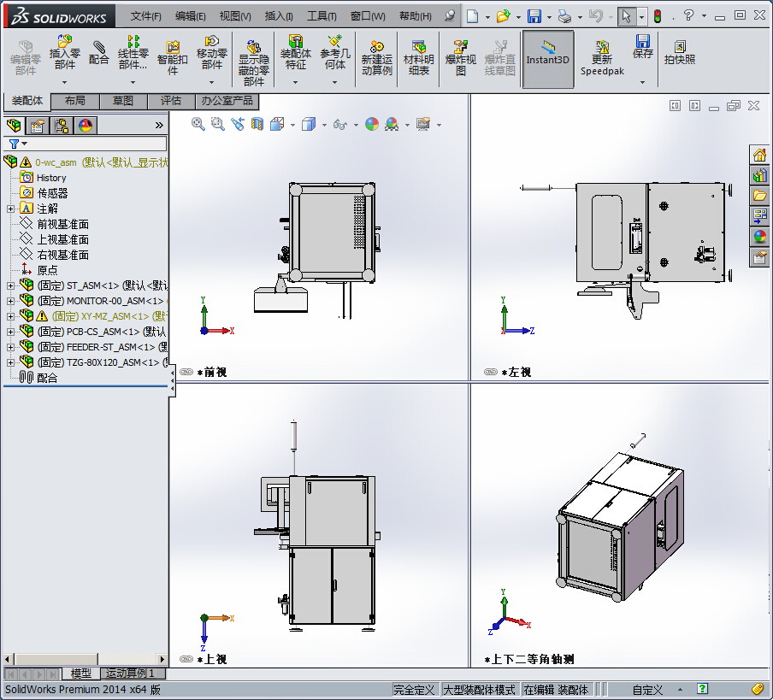Click the Linear Component Pattern icon
This screenshot has width=773, height=700.
(133, 52)
